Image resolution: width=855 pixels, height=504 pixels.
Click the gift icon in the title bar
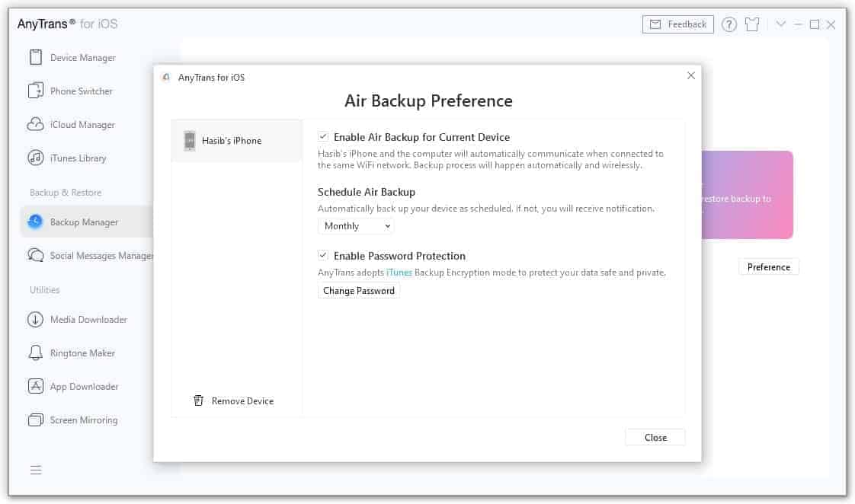tap(752, 24)
